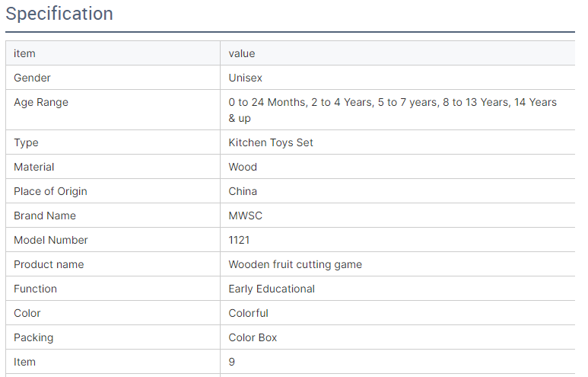Click the Age Range label

pyautogui.click(x=41, y=102)
